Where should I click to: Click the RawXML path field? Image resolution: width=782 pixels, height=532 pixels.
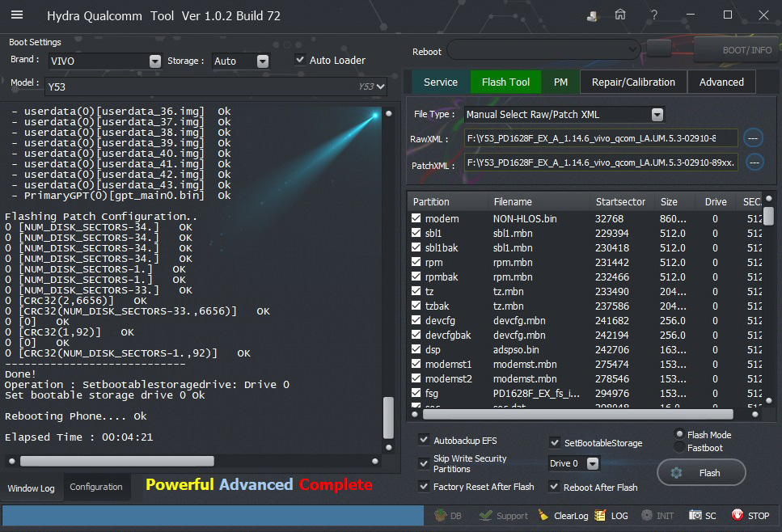601,138
